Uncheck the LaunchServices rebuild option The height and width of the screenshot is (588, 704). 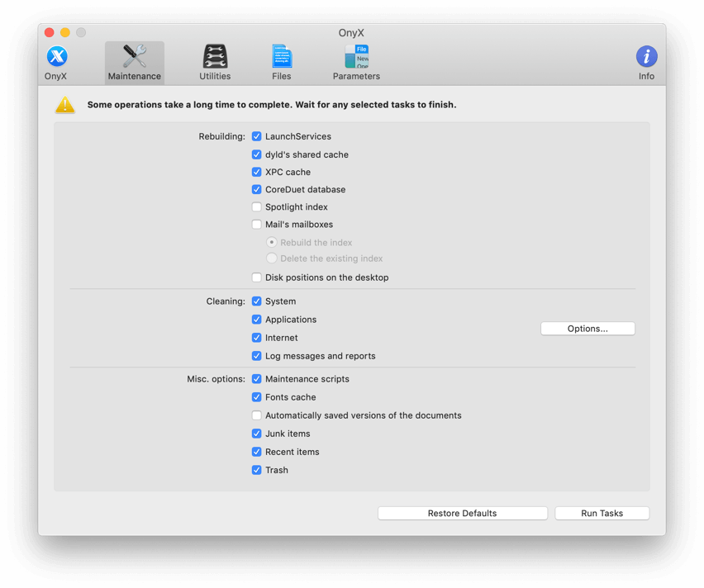[x=257, y=136]
